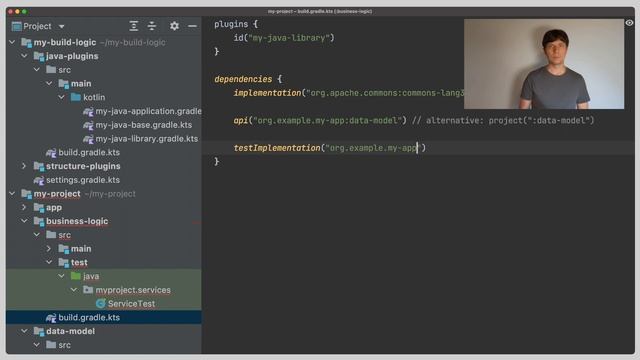
Task: Click settings.gradle.kts Gradle icon
Action: (x=39, y=180)
